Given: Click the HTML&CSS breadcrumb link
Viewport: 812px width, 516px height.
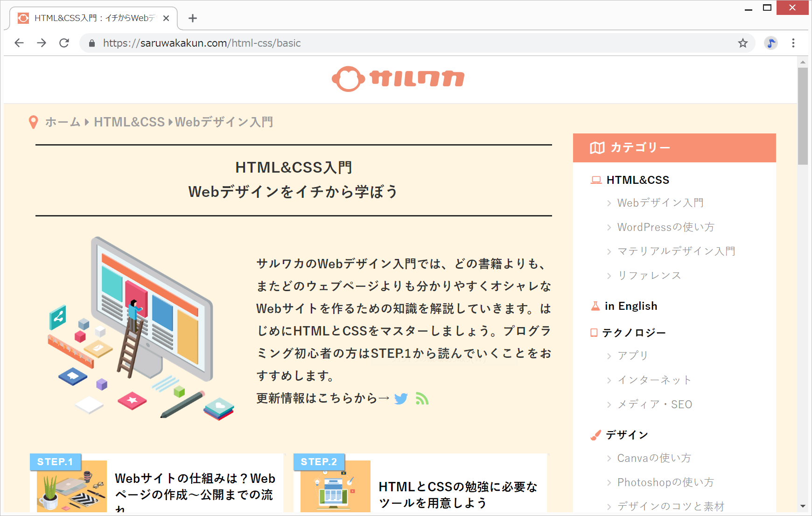Looking at the screenshot, I should [x=129, y=122].
